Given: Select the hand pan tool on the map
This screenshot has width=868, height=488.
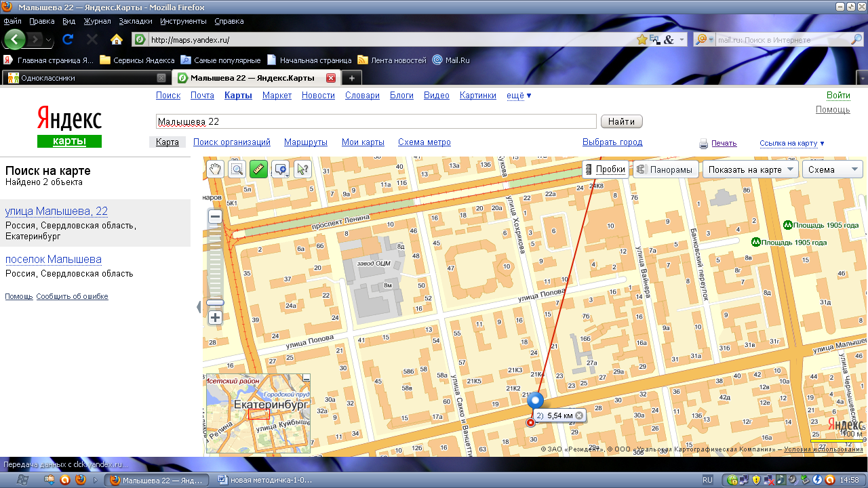Looking at the screenshot, I should [215, 169].
